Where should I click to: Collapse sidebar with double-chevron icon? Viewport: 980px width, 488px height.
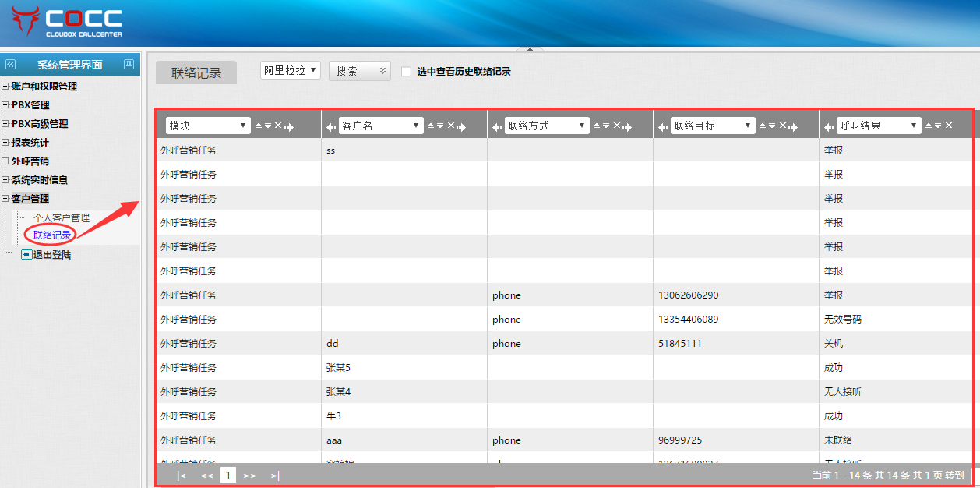(10, 65)
